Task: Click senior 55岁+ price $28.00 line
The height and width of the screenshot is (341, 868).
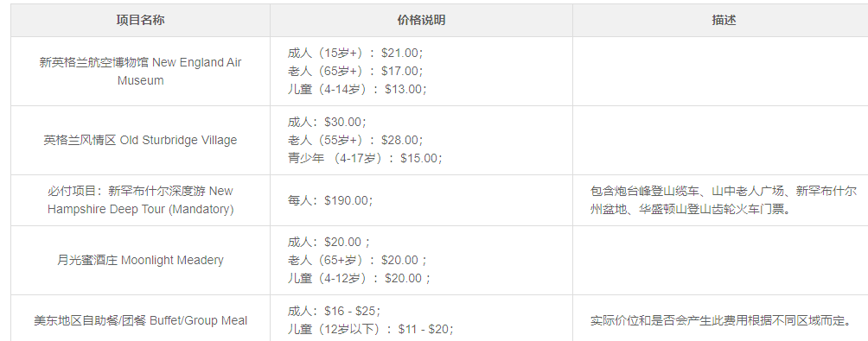Action: 355,140
